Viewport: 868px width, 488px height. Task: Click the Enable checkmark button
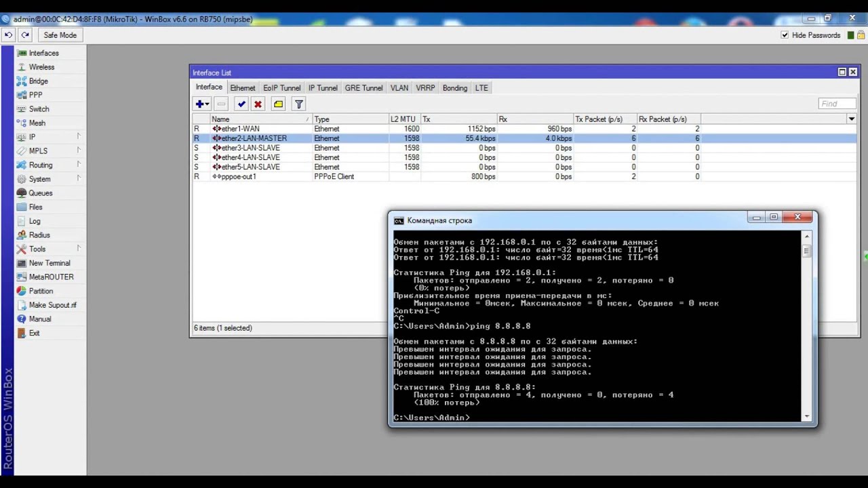(x=241, y=104)
